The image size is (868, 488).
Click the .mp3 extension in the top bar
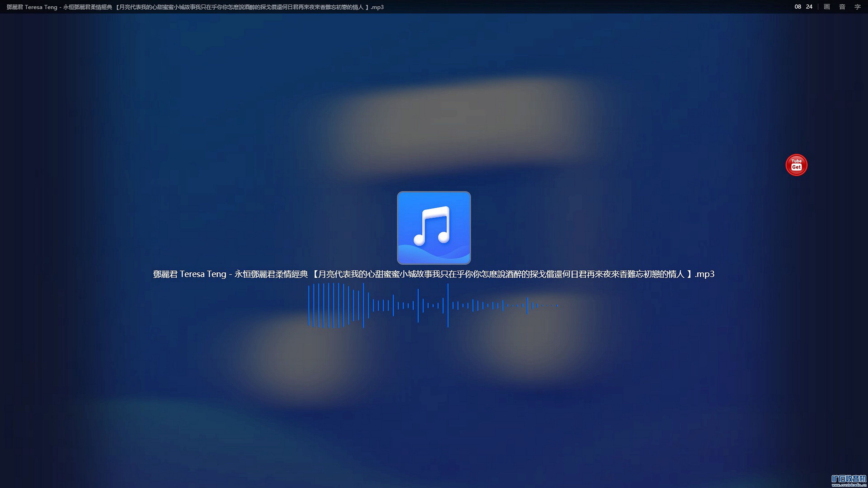click(377, 7)
